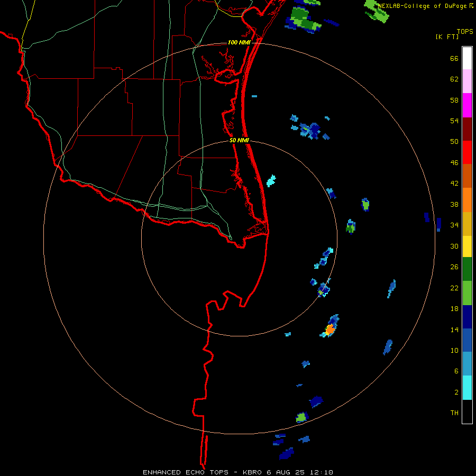This screenshot has height=476, width=476.
Task: Click the legend value "34"
Action: [x=454, y=225]
